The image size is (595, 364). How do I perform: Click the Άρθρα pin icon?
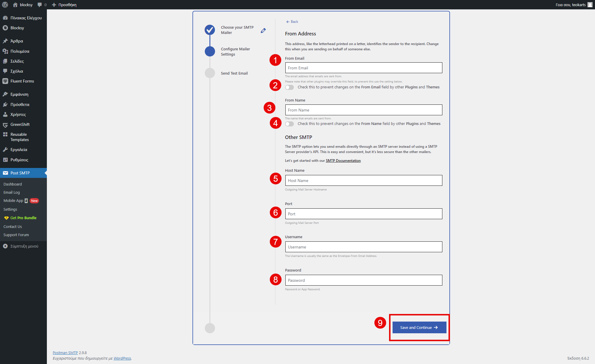5,41
